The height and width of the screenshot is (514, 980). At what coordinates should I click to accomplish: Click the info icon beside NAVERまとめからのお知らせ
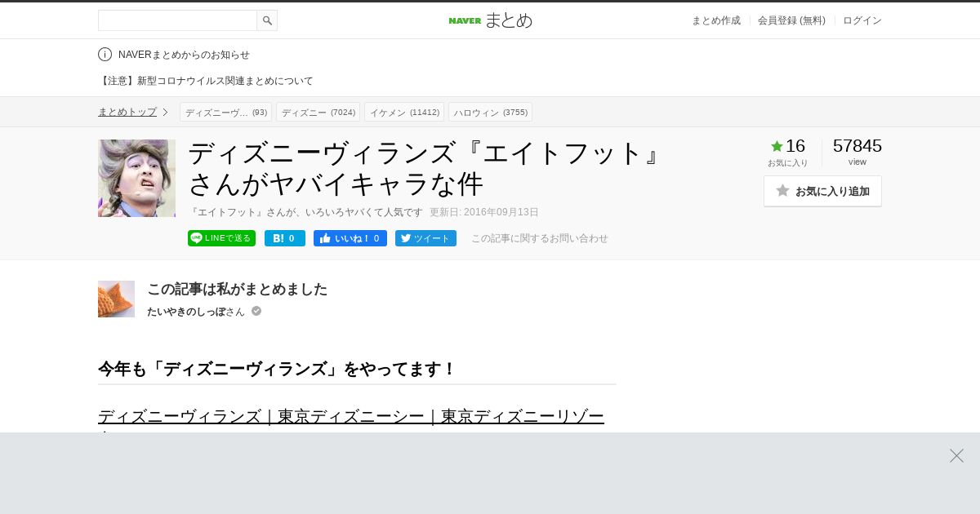[x=105, y=55]
